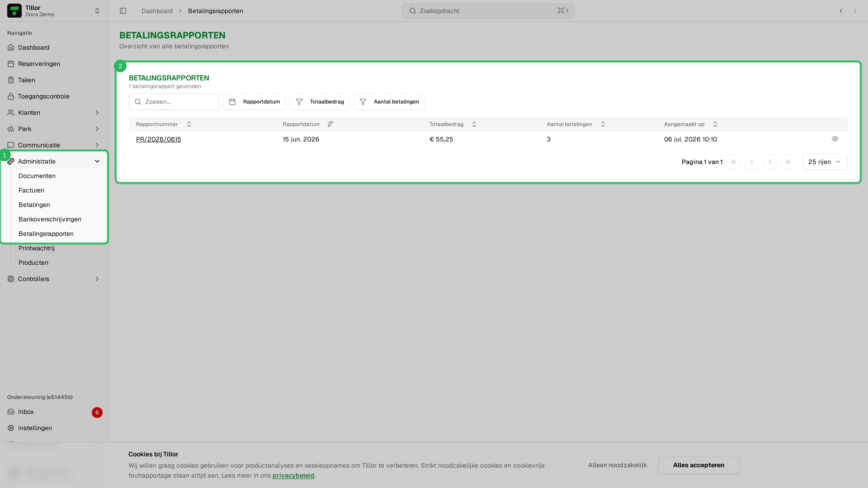Click the Taken clipboard icon
The image size is (868, 488).
pyautogui.click(x=11, y=80)
